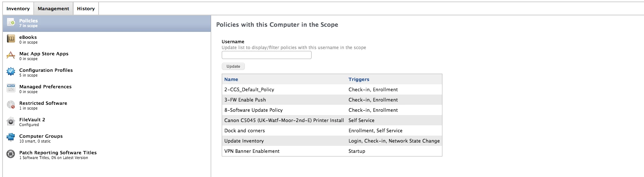Viewport: 644px width, 177px height.
Task: Switch to the Inventory tab
Action: (18, 8)
